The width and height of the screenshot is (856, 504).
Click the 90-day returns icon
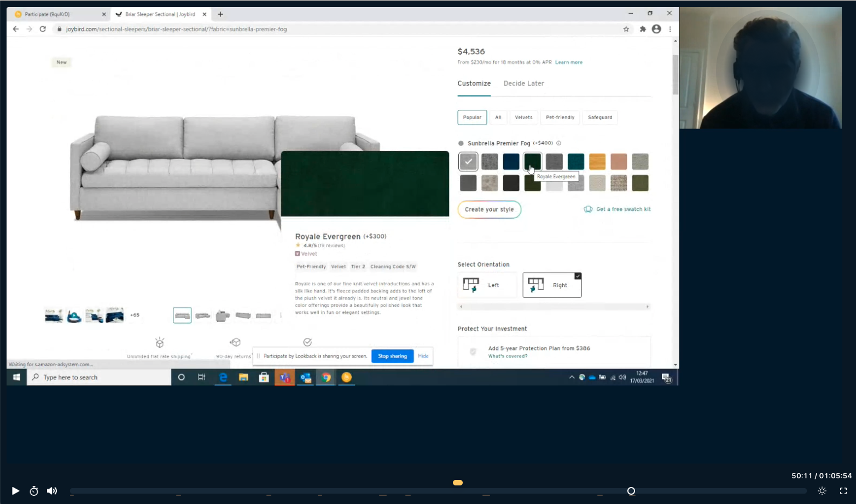tap(235, 342)
